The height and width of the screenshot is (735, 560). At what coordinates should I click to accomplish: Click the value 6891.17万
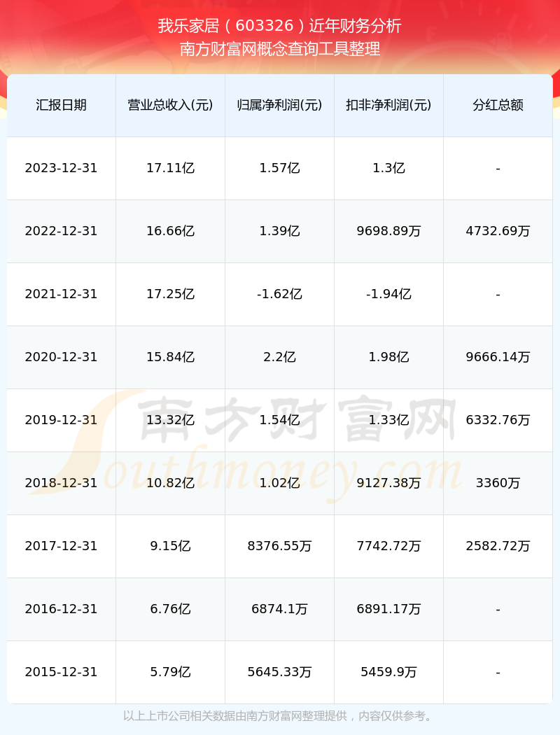389,610
